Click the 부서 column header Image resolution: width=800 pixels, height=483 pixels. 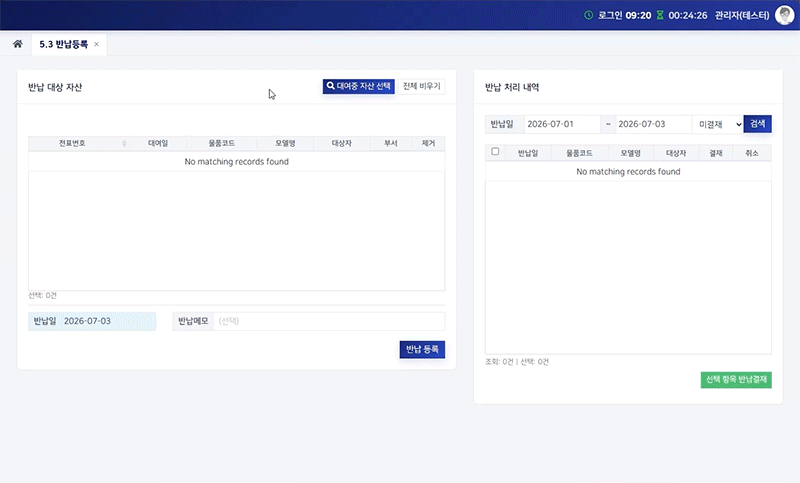tap(390, 143)
